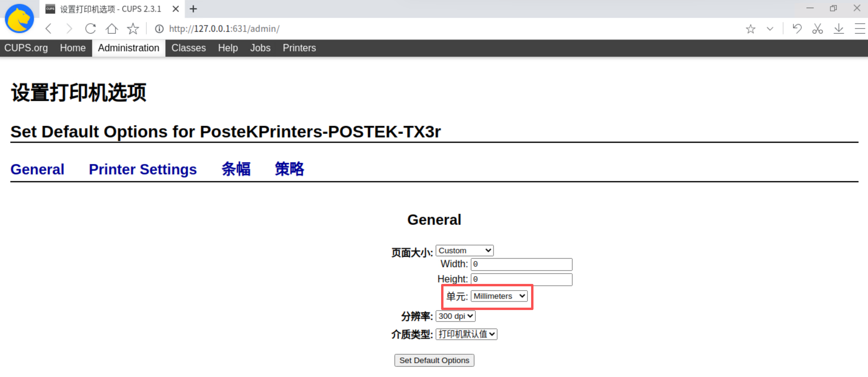The width and height of the screenshot is (868, 377).
Task: Open the 介质类型 dropdown
Action: pyautogui.click(x=466, y=335)
